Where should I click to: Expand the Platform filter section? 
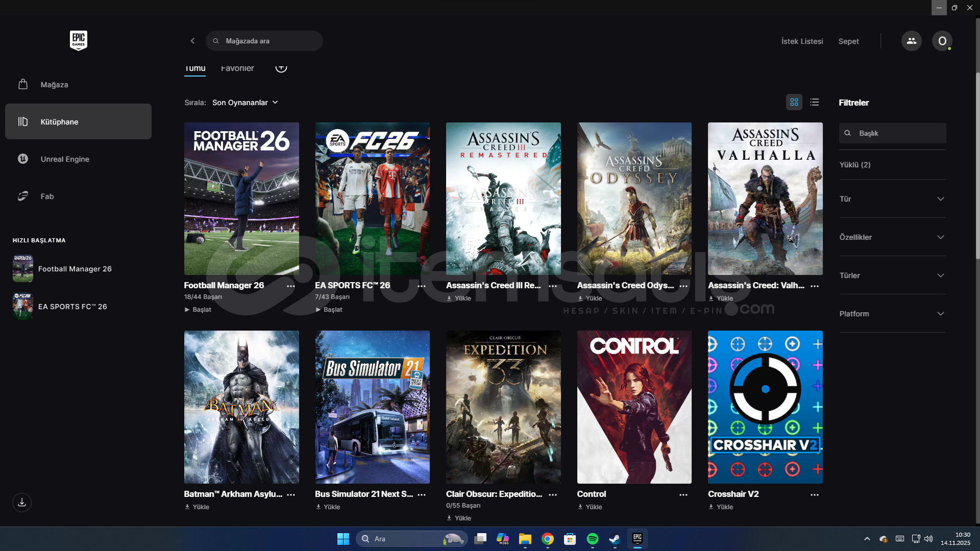pos(892,314)
